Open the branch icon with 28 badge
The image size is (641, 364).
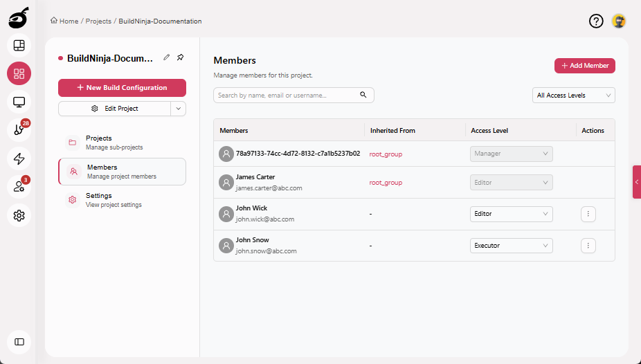[x=19, y=130]
